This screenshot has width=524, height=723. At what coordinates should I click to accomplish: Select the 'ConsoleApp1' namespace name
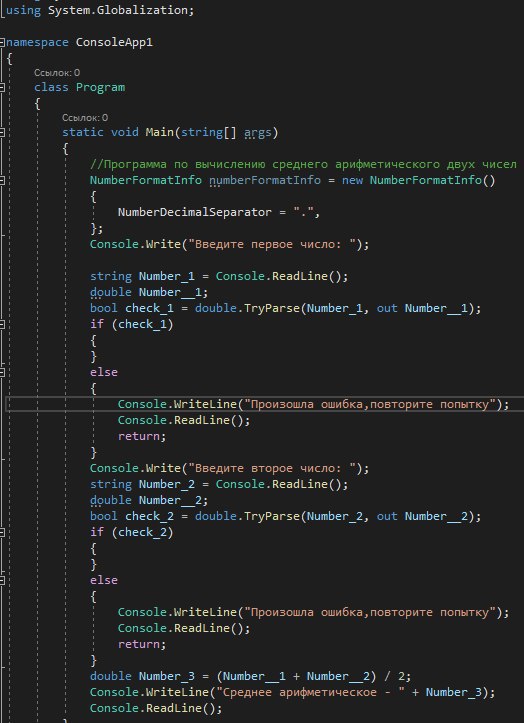114,42
